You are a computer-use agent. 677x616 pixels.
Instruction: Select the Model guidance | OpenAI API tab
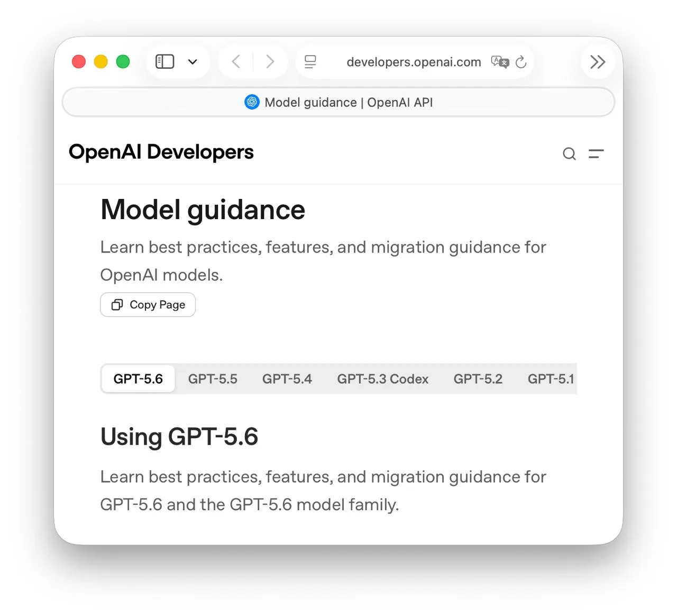338,102
